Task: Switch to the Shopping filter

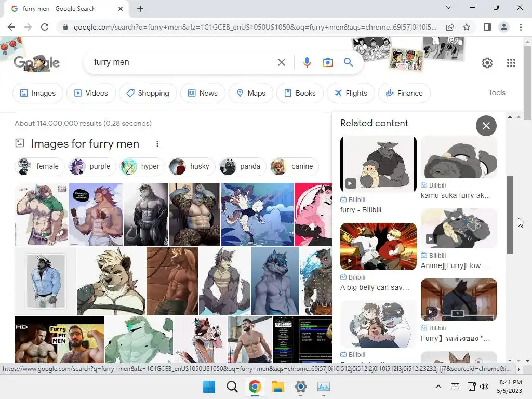Action: tap(148, 93)
